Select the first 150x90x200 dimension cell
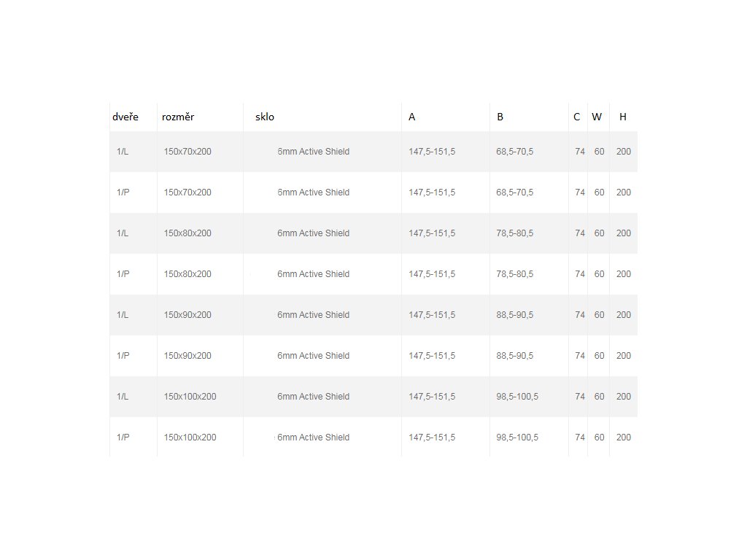Image resolution: width=747 pixels, height=560 pixels. (187, 315)
